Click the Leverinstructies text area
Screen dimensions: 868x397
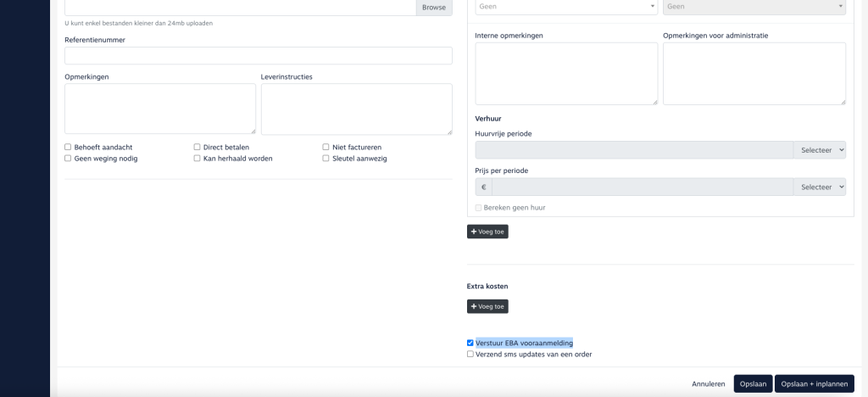coord(356,109)
